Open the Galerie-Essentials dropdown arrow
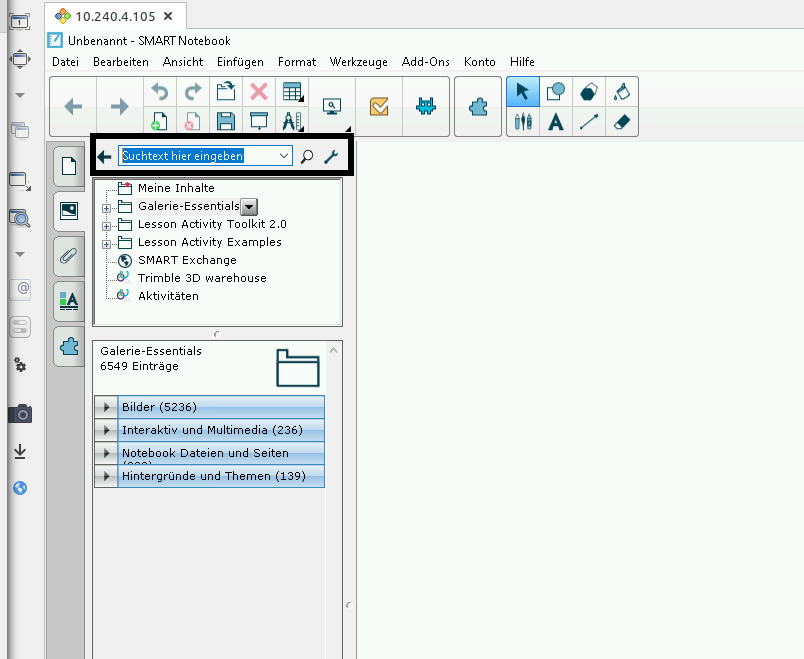 click(250, 207)
